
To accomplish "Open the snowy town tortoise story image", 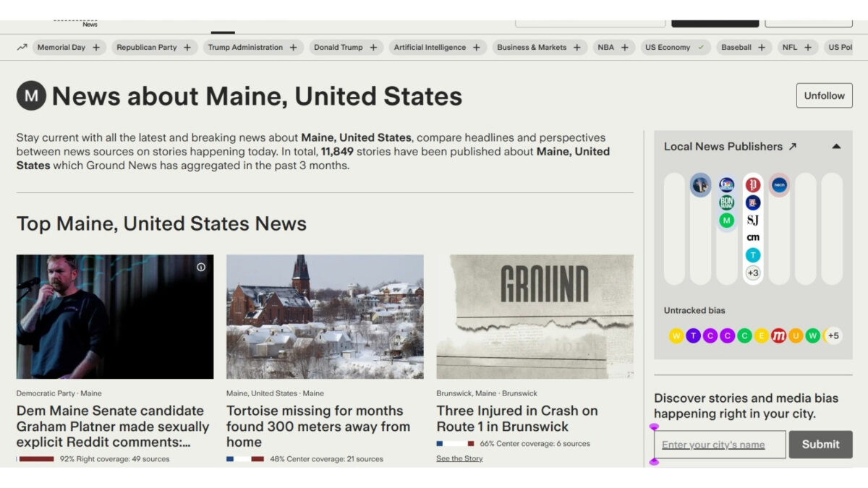I will (x=325, y=317).
